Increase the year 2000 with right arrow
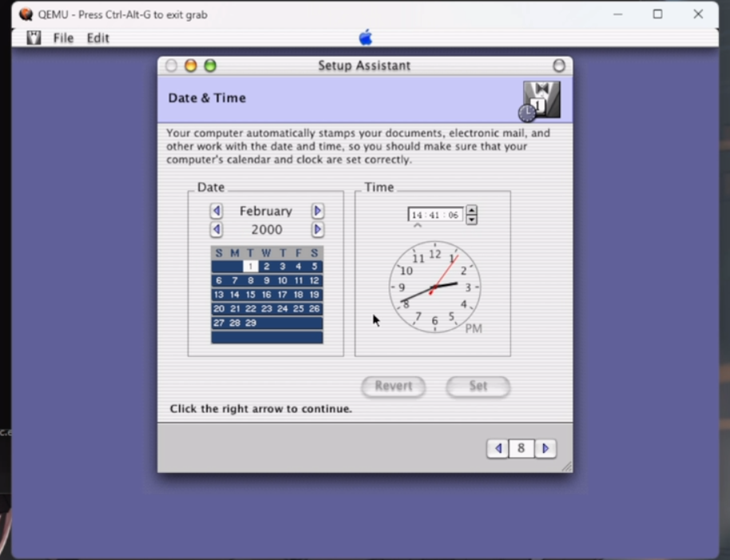This screenshot has height=560, width=730. tap(317, 230)
